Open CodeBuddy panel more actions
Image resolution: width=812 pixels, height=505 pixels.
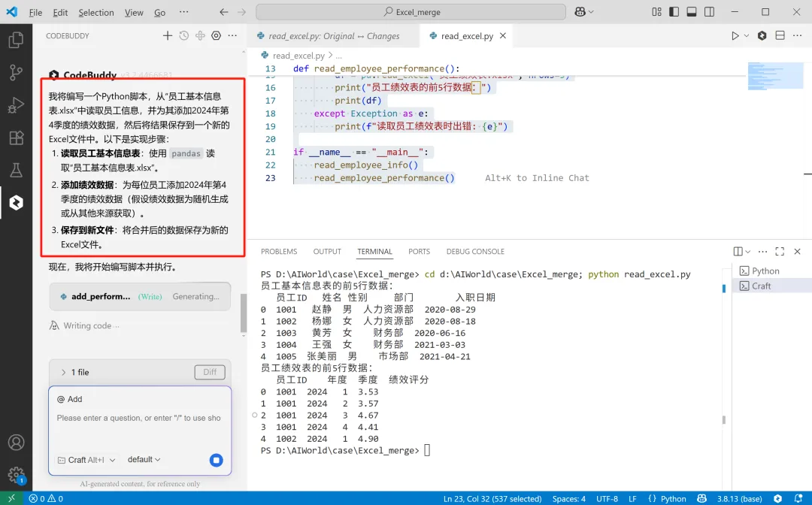point(232,36)
